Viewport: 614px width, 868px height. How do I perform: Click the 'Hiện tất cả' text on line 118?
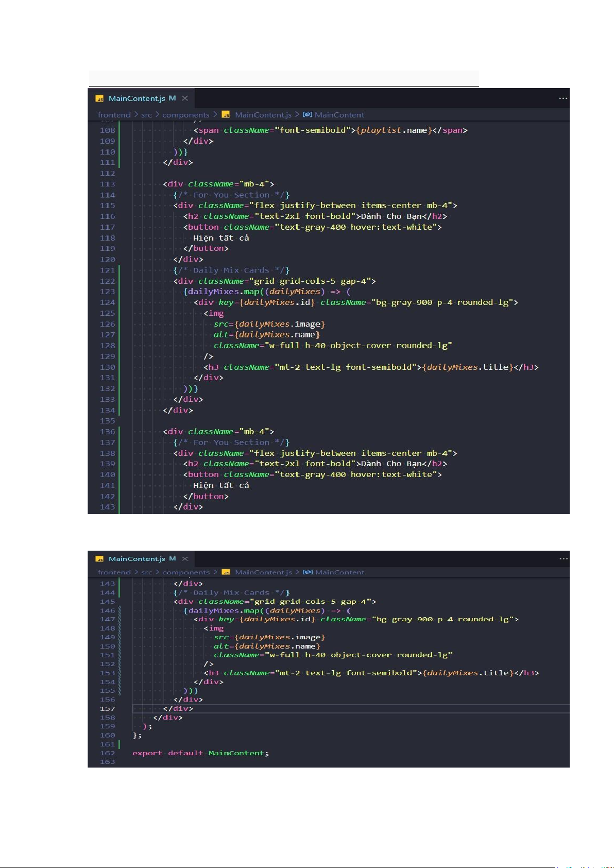pos(221,238)
